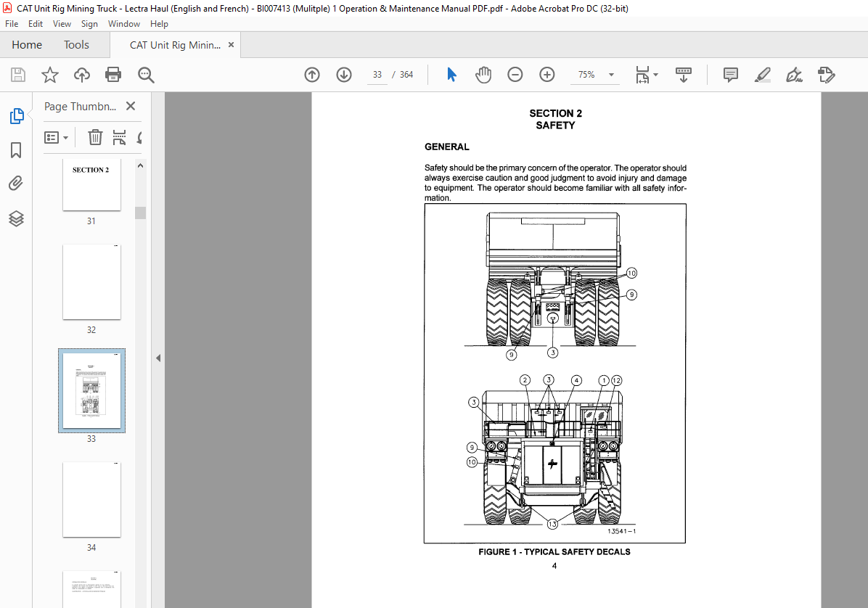The image size is (868, 608).
Task: Open the fit page options arrow
Action: tap(656, 75)
